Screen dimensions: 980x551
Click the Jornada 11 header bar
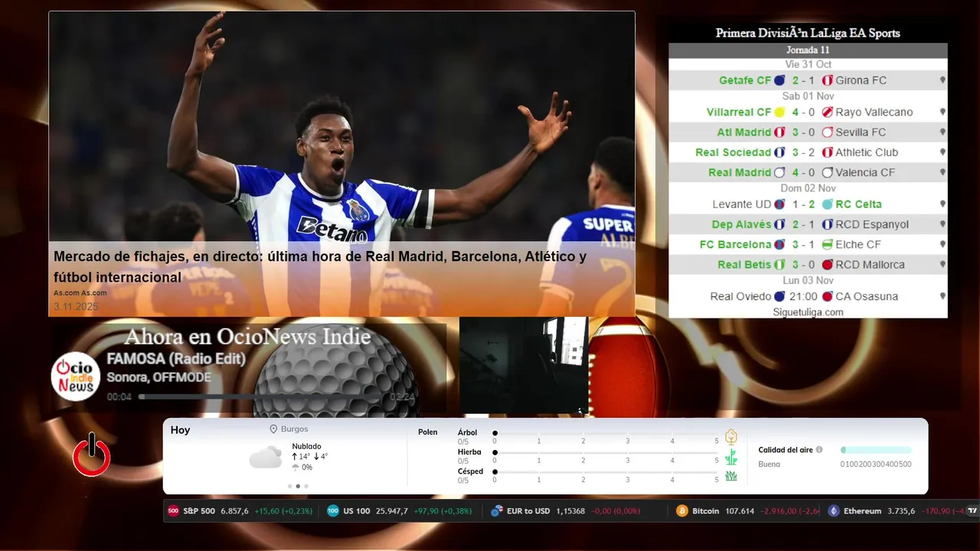[808, 51]
